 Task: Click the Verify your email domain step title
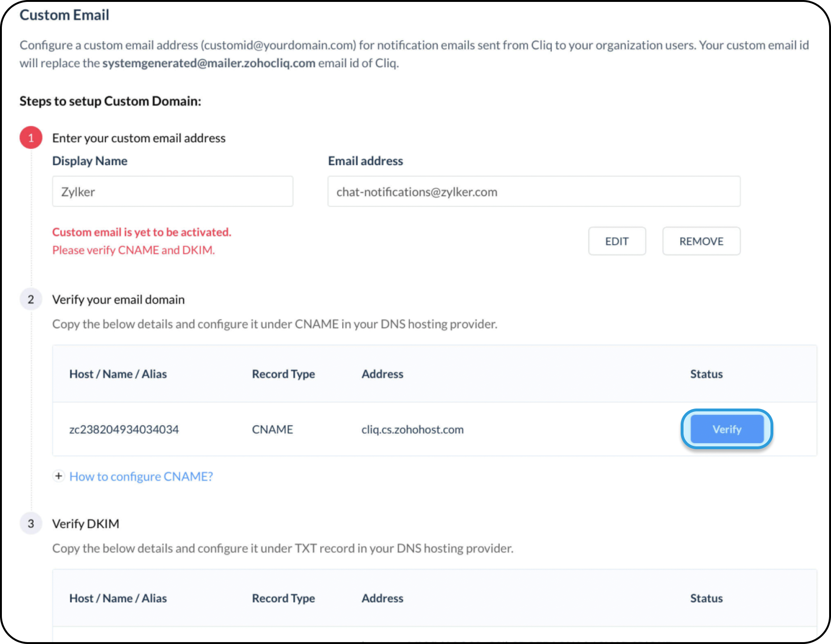coord(118,299)
